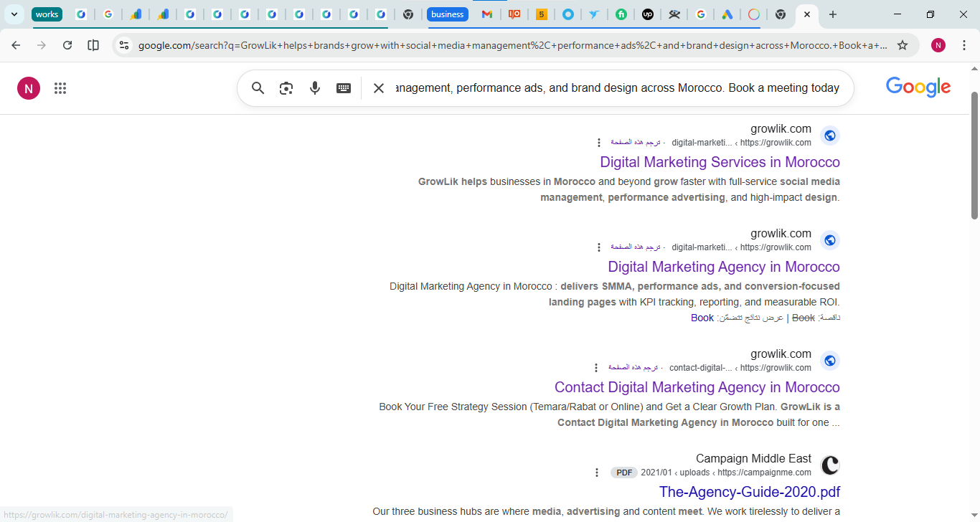The width and height of the screenshot is (980, 522).
Task: Go to the Google logo homepage
Action: click(x=918, y=87)
